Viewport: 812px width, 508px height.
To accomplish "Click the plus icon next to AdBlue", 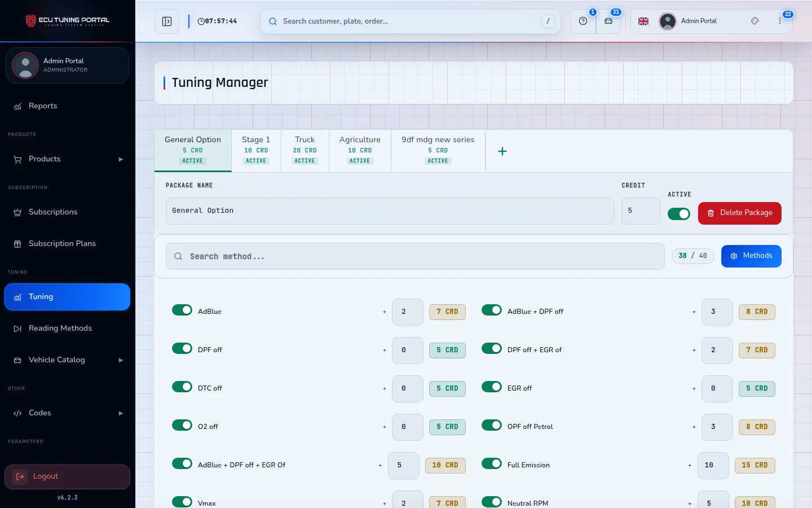I will pyautogui.click(x=385, y=312).
